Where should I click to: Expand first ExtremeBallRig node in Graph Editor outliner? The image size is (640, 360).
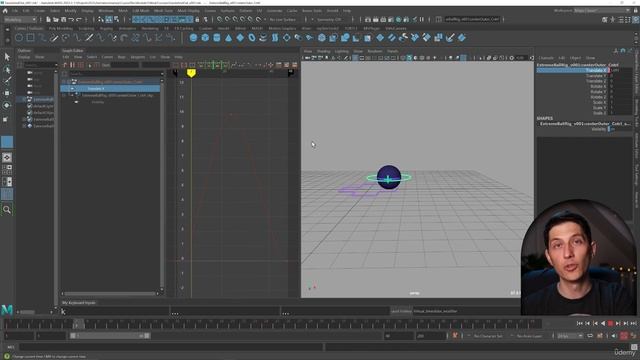(x=64, y=82)
